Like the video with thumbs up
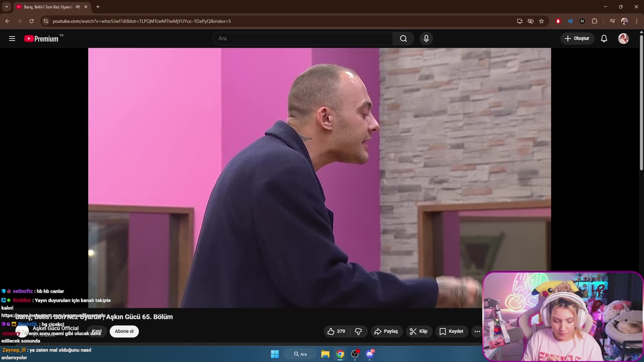 (336, 331)
